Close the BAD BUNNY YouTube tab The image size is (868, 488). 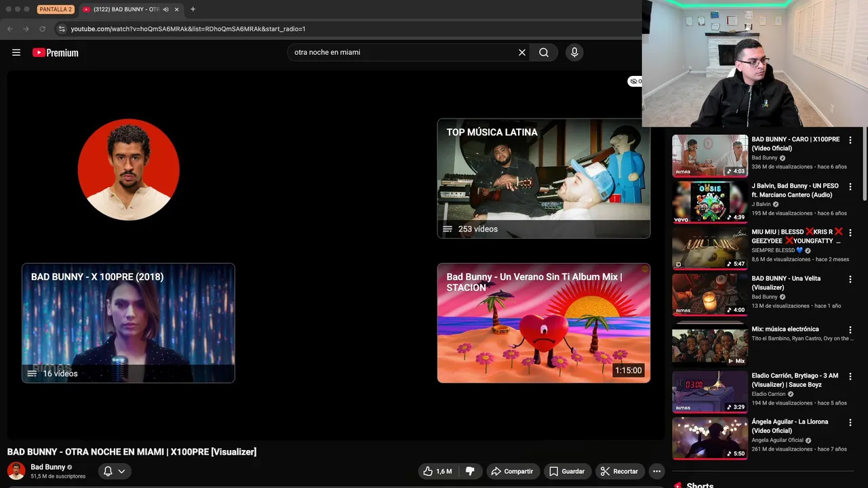click(x=177, y=9)
